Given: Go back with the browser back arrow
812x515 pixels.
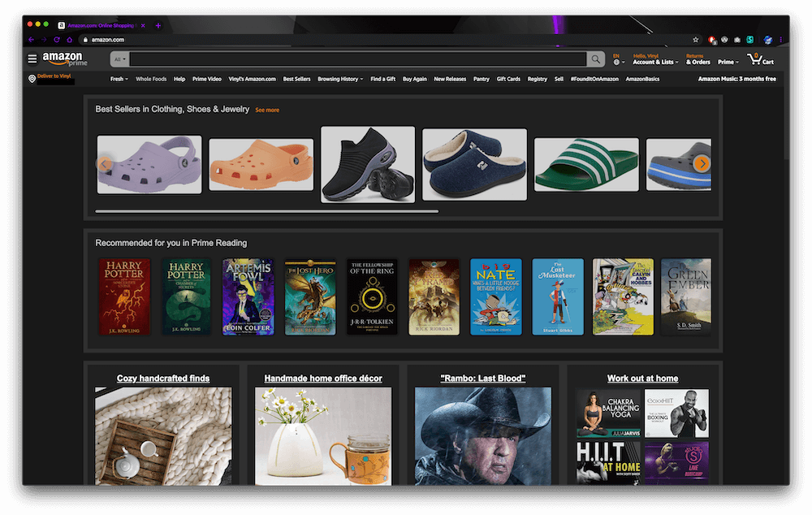Looking at the screenshot, I should [31, 39].
